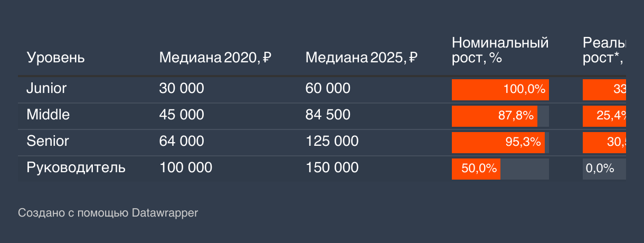Select the 150 000 Руководитель value
Screen dimensions: 644x243
coord(332,167)
